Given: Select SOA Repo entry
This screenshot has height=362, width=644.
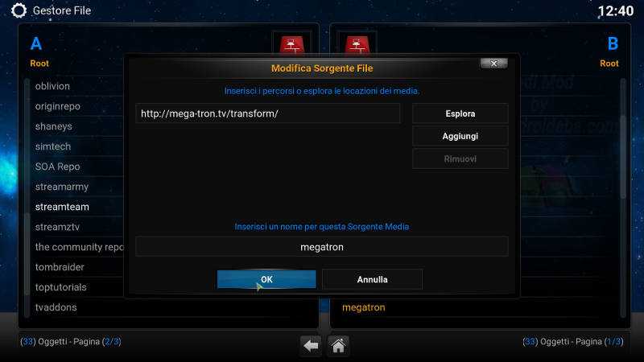Looking at the screenshot, I should 57,167.
